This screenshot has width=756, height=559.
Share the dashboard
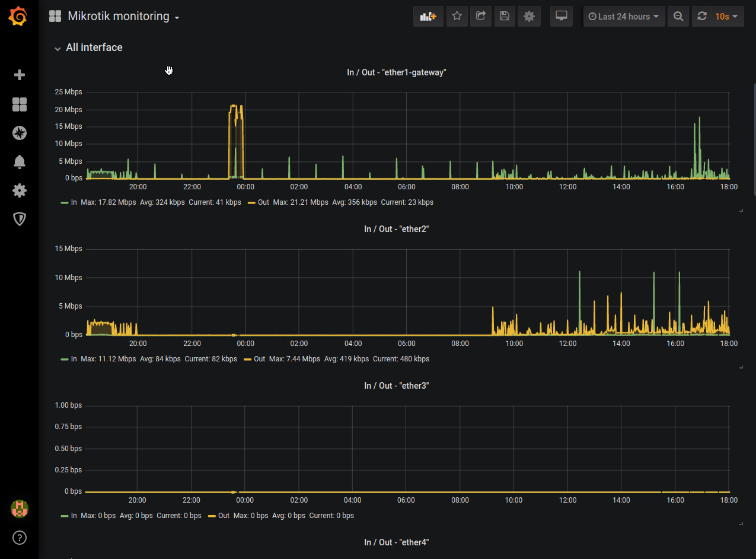(x=481, y=17)
